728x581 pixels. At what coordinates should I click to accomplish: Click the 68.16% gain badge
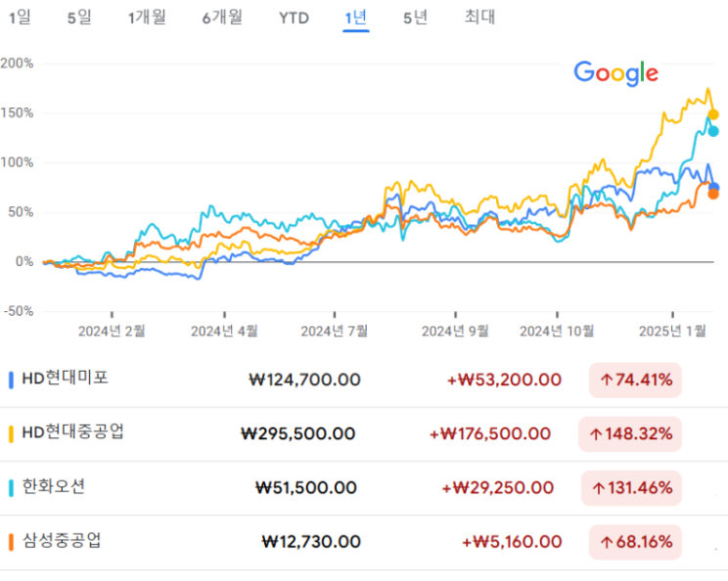(635, 542)
